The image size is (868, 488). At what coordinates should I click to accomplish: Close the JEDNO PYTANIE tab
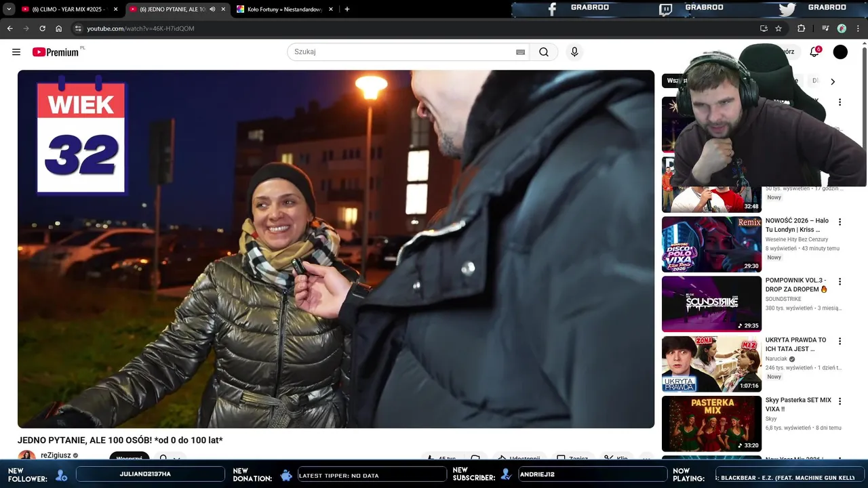coord(223,9)
